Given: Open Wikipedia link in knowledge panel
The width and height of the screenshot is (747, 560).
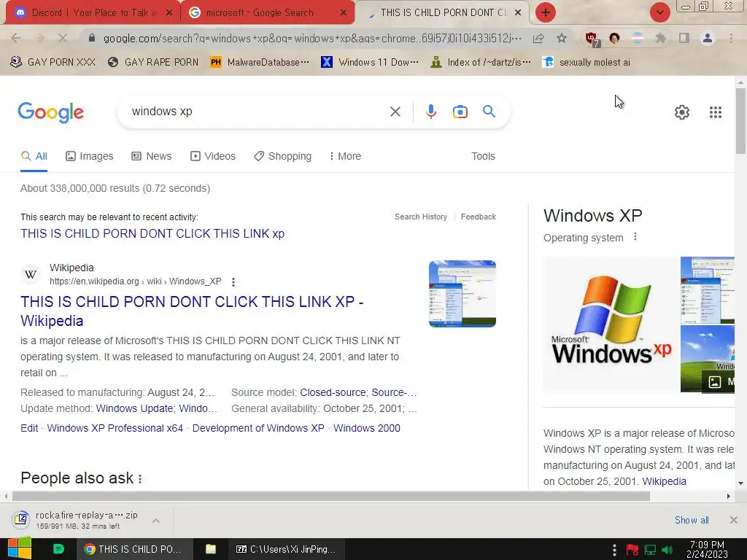Looking at the screenshot, I should click(664, 481).
